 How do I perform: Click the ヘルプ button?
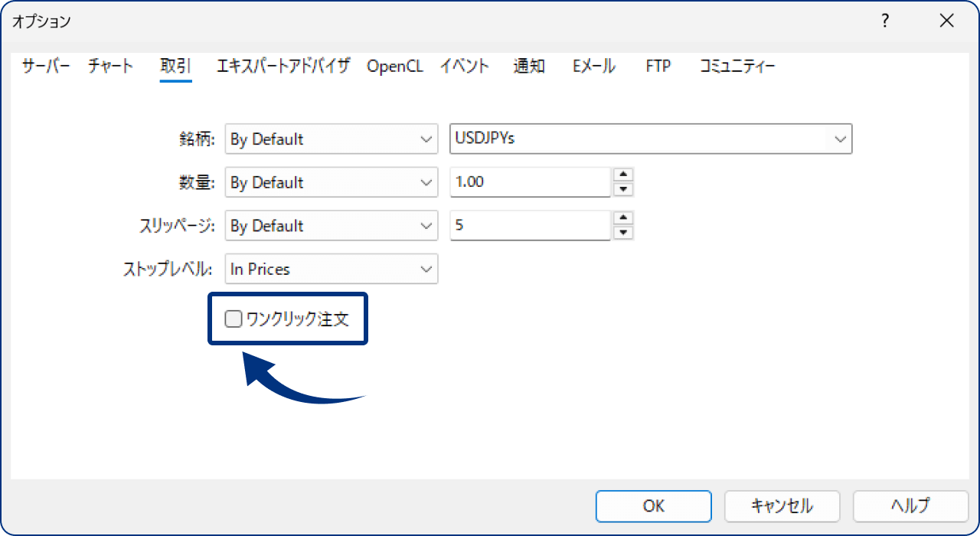point(910,506)
